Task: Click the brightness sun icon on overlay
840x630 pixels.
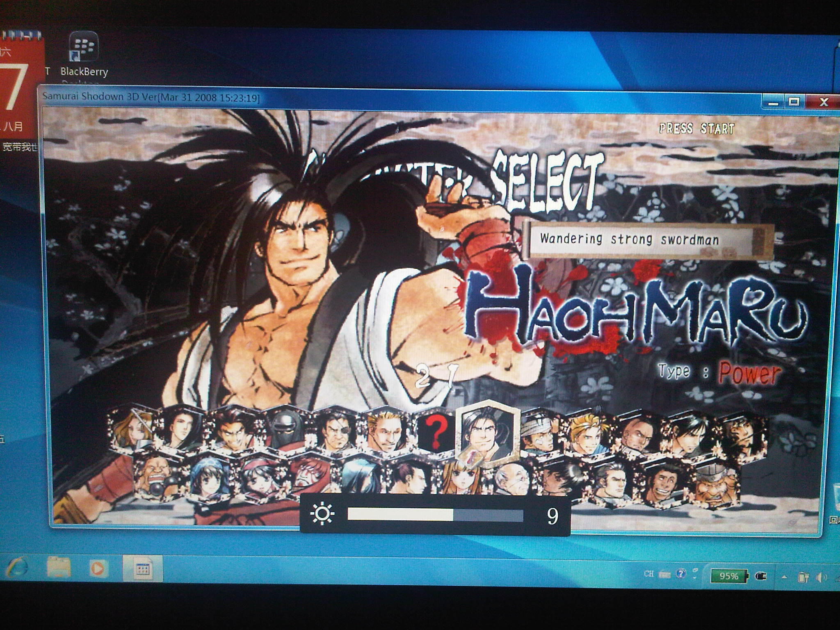Action: pos(322,514)
